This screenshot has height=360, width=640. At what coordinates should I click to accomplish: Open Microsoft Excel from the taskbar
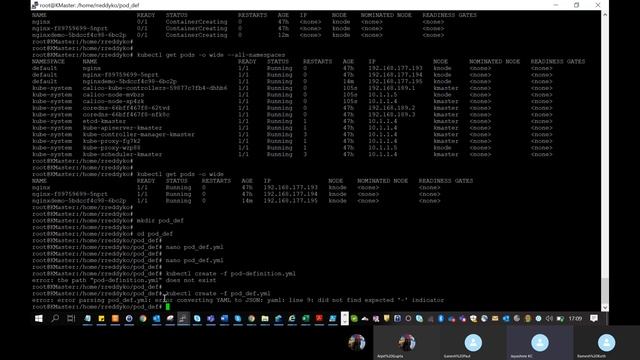[x=305, y=318]
